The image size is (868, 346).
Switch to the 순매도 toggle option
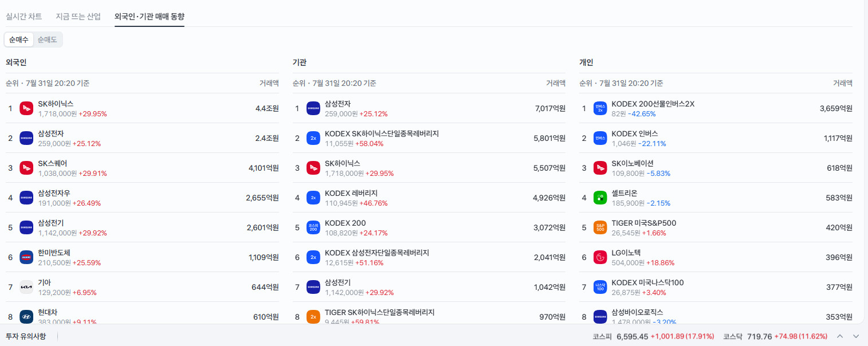click(48, 40)
